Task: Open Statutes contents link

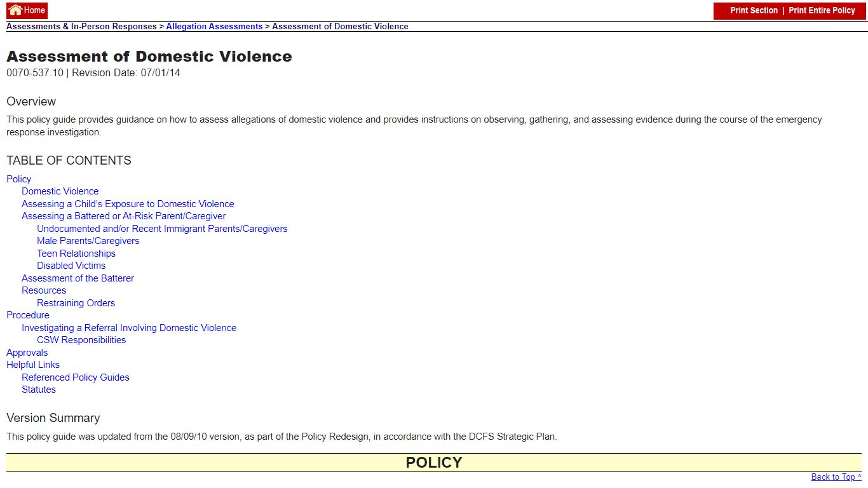Action: (39, 390)
